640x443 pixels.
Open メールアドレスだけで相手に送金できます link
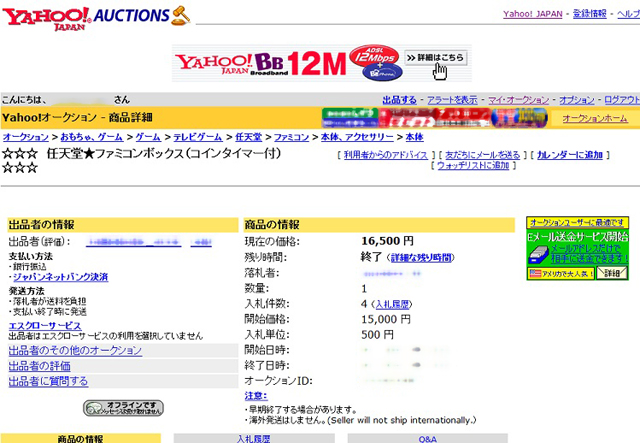(589, 254)
